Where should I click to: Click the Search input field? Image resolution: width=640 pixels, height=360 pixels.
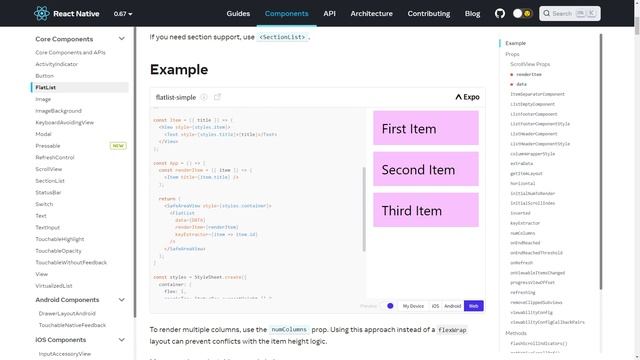click(x=569, y=13)
